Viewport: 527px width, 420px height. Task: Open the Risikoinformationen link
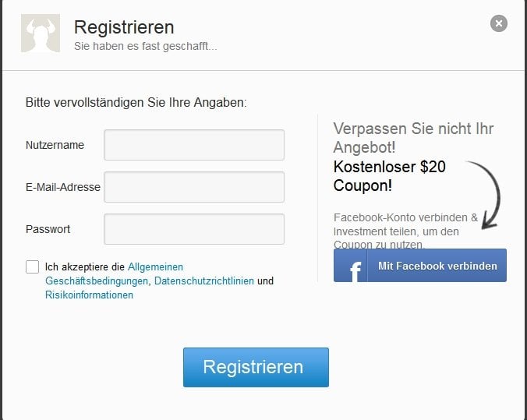click(x=89, y=295)
